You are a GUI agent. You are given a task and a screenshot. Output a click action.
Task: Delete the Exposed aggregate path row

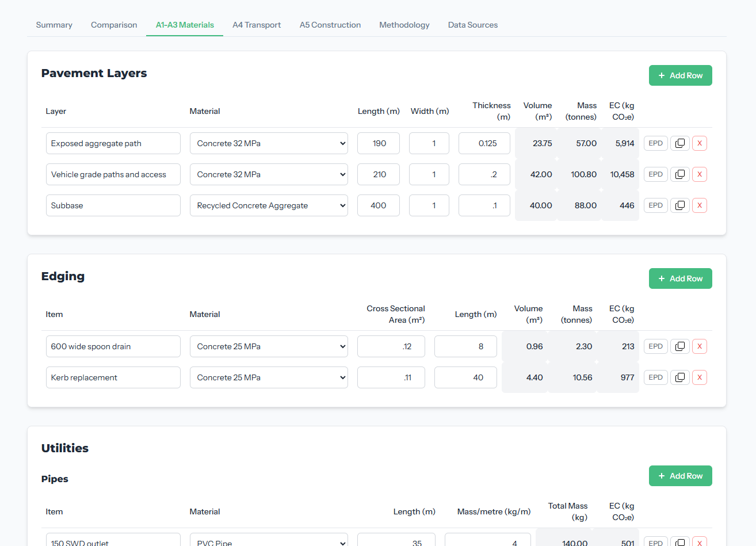click(700, 143)
